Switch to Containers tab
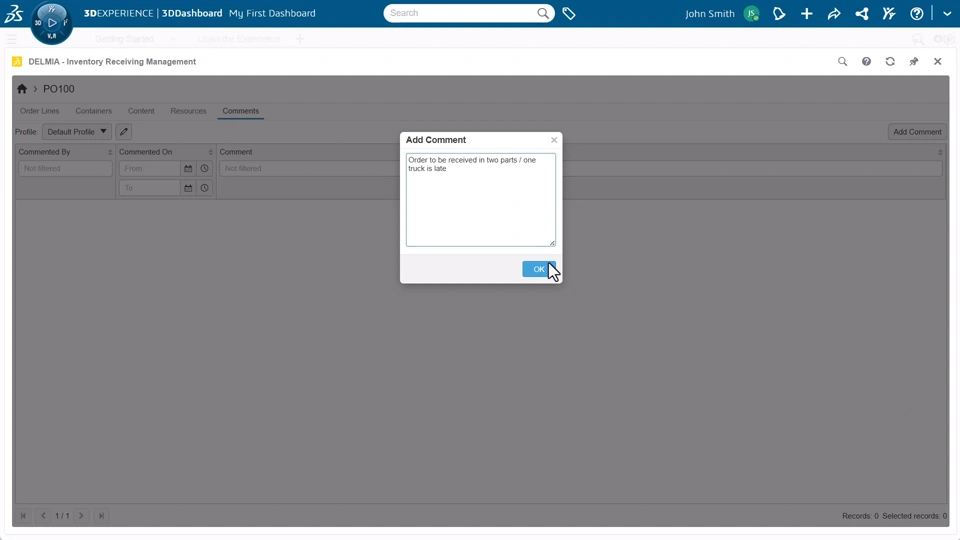Viewport: 960px width, 540px height. pos(94,111)
